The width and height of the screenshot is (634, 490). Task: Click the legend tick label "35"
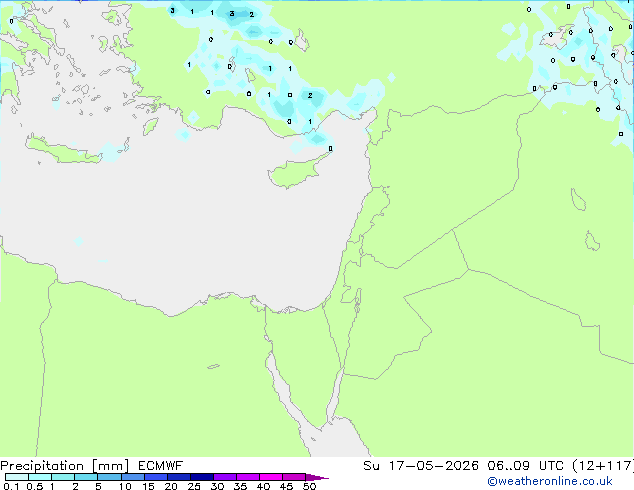(x=240, y=486)
